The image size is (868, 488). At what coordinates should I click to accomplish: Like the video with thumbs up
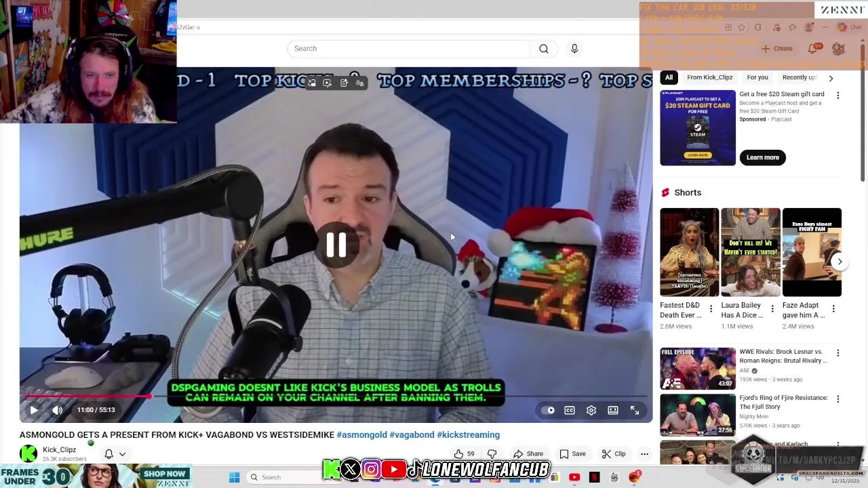tap(465, 454)
